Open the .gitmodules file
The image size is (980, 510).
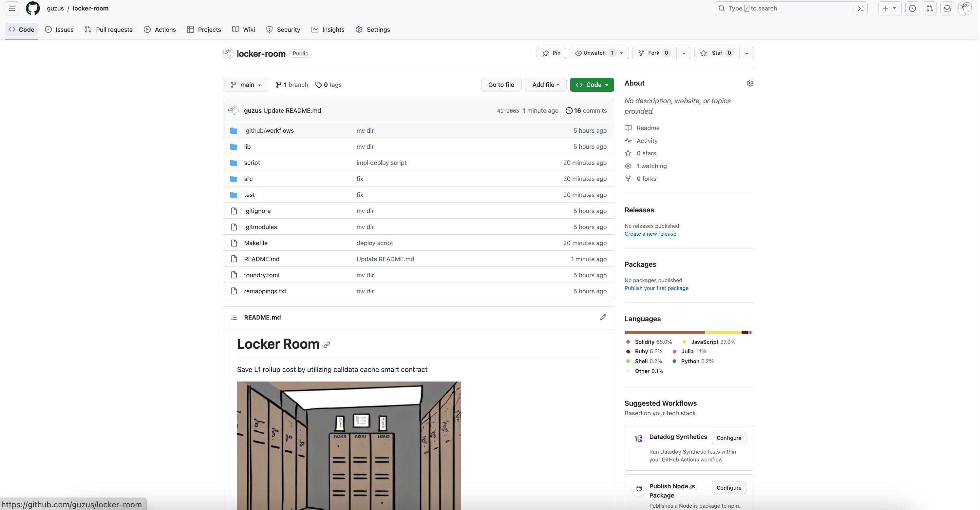click(260, 227)
